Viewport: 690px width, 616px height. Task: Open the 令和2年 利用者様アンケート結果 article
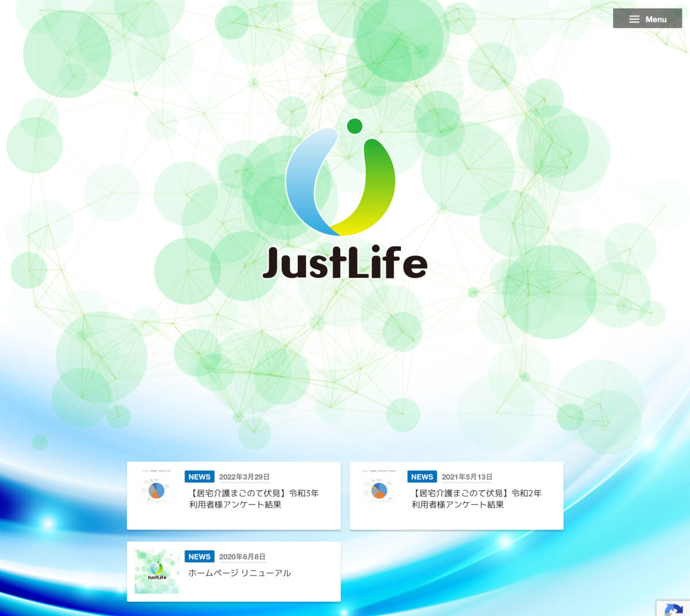click(x=477, y=499)
